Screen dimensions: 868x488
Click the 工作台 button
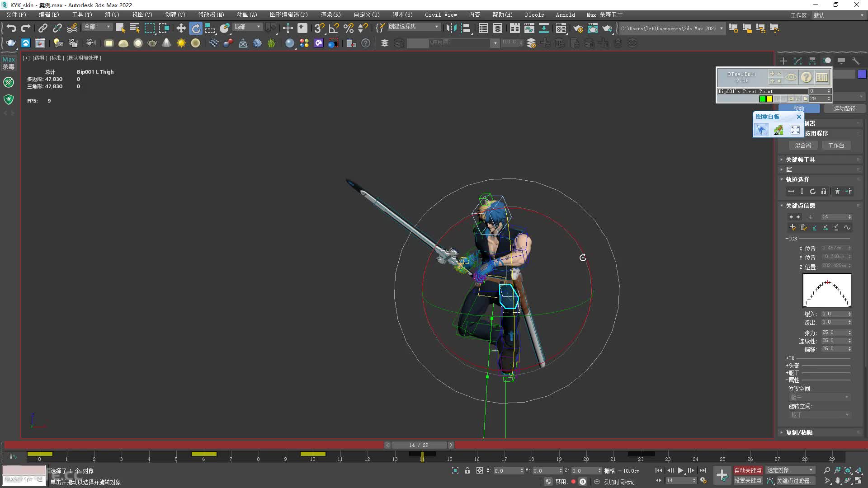(x=836, y=145)
